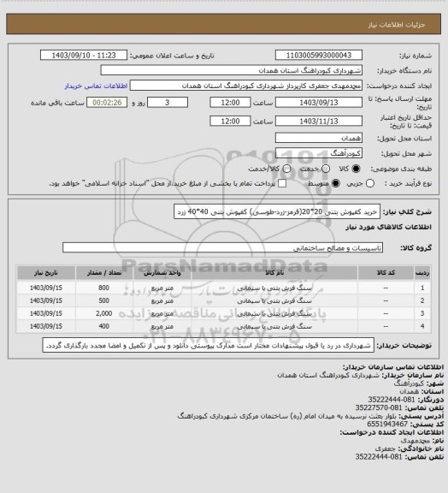448x493 pixels.
Task: Click the request creator name field
Action: click(246, 86)
